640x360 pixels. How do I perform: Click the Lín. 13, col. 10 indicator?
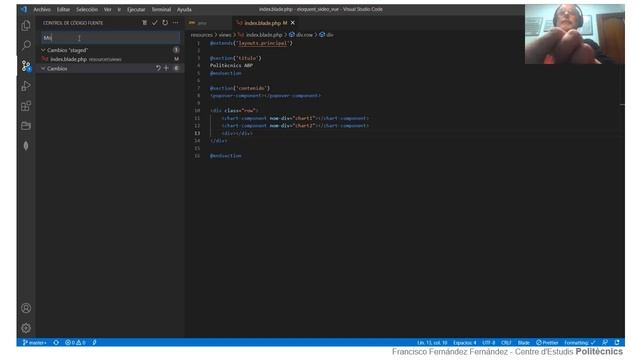(x=432, y=342)
